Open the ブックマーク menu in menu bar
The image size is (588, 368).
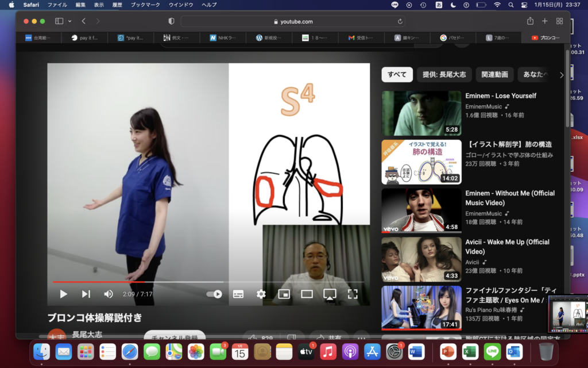pyautogui.click(x=144, y=5)
